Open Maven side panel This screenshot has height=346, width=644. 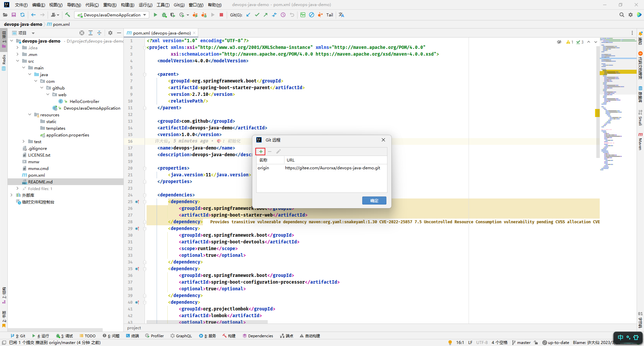click(x=640, y=141)
